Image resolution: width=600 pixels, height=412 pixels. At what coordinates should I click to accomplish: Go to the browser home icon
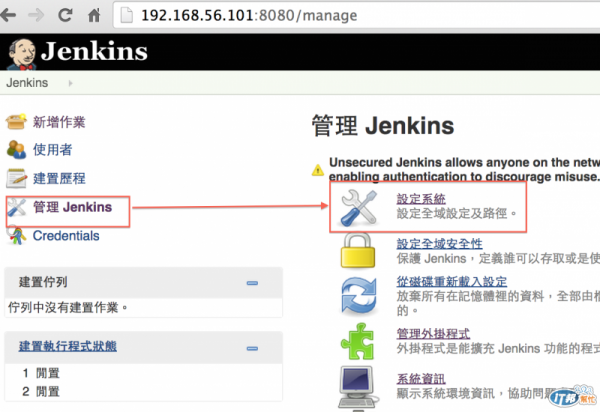94,15
